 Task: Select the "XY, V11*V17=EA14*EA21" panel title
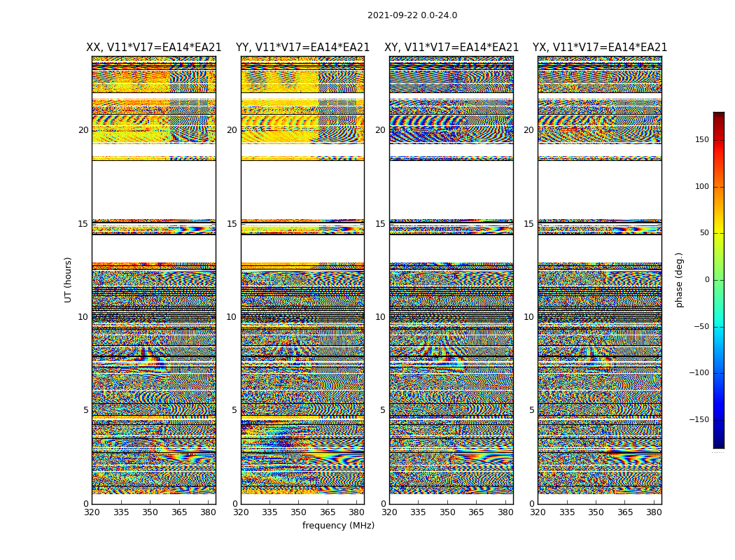451,48
